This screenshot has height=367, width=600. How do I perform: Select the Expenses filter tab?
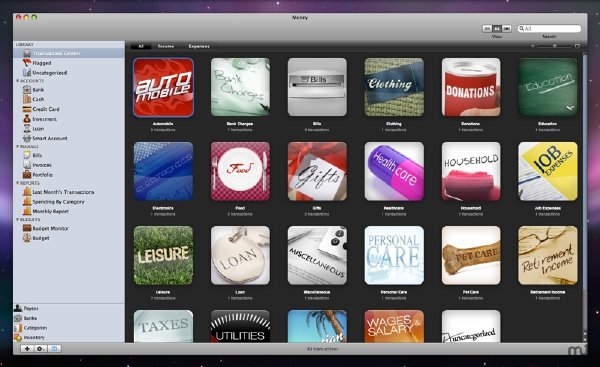(x=199, y=46)
